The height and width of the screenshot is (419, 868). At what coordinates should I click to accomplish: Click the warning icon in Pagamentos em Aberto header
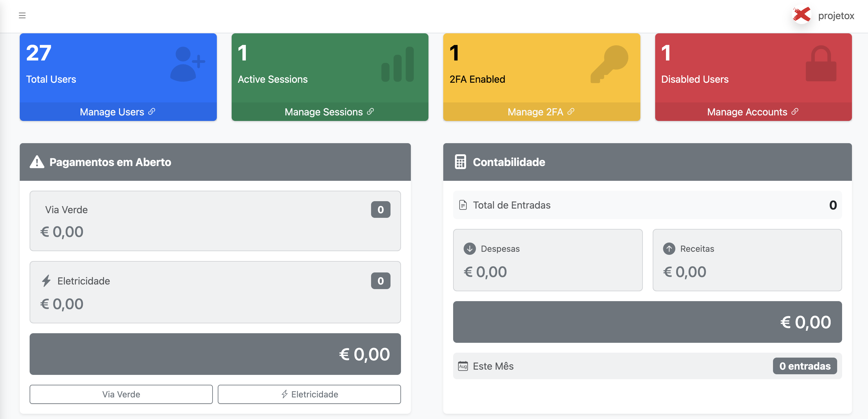point(37,162)
